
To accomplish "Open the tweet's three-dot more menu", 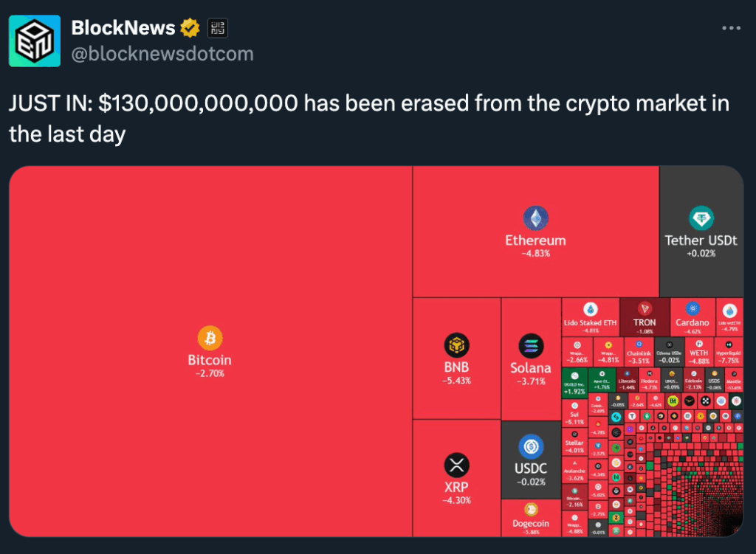I will pyautogui.click(x=730, y=29).
